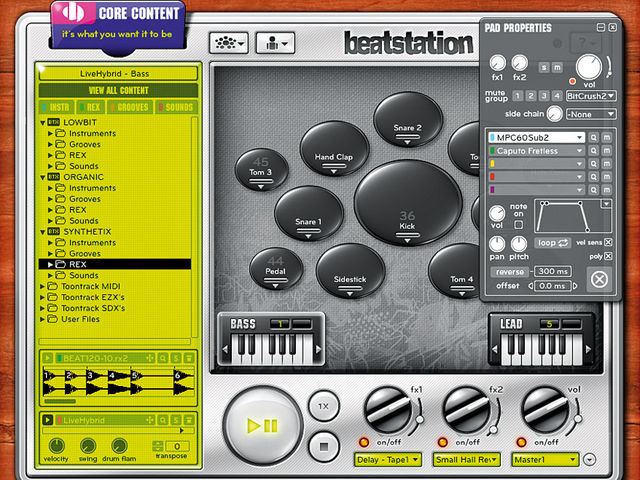
Task: Click the big play/pause transport button
Action: click(x=262, y=426)
